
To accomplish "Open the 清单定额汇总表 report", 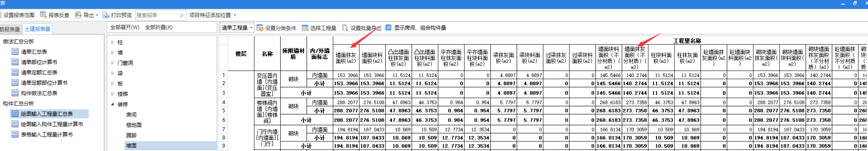I will point(39,72).
